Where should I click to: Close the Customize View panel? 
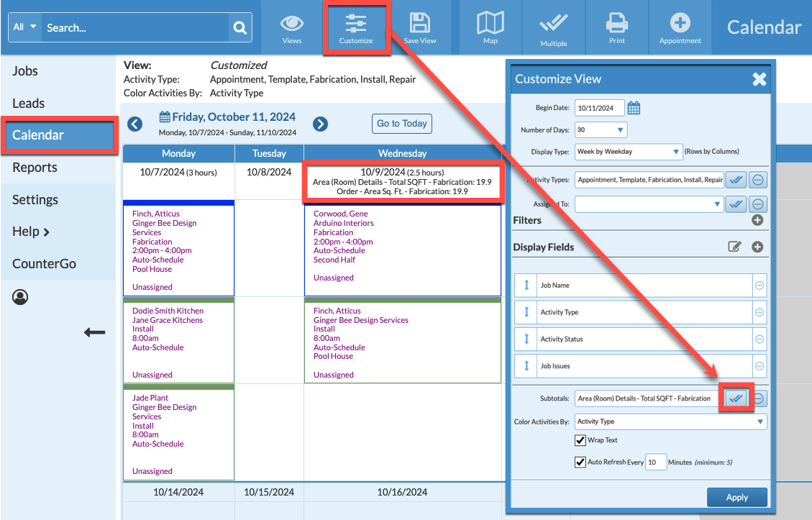759,79
